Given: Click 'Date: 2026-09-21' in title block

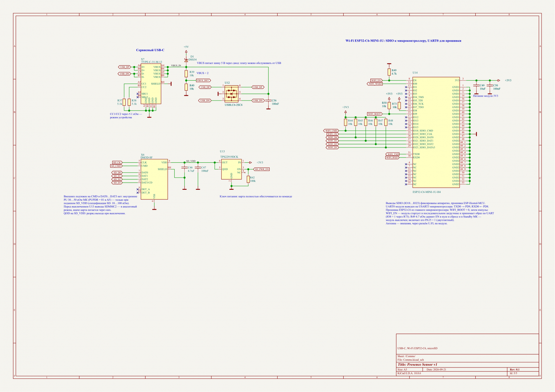Looking at the screenshot, I should (436, 370).
